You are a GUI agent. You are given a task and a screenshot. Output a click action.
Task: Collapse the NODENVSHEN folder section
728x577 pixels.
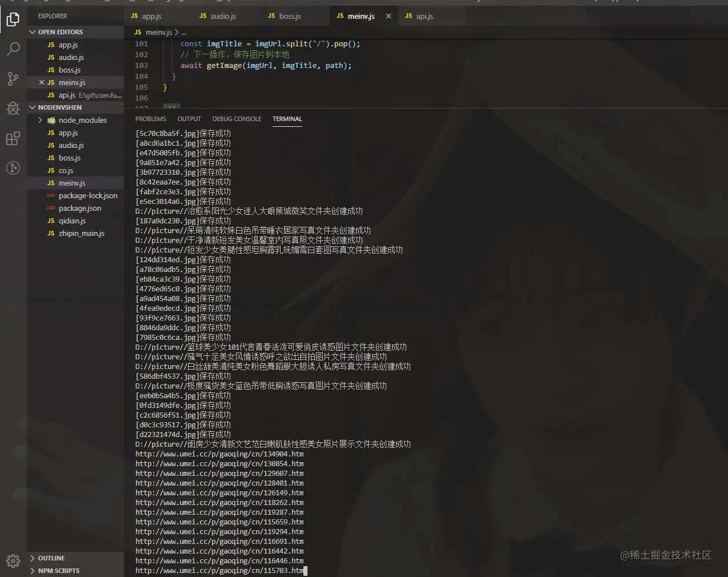(x=75, y=107)
